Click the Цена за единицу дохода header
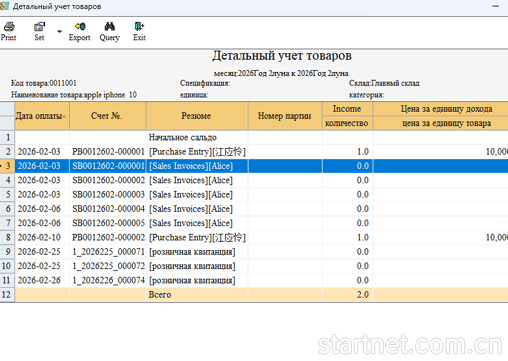 coord(440,109)
